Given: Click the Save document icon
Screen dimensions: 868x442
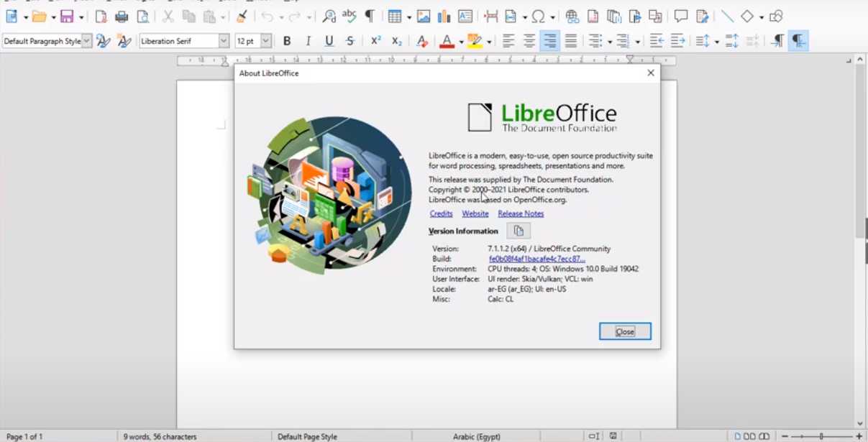Looking at the screenshot, I should [x=67, y=16].
